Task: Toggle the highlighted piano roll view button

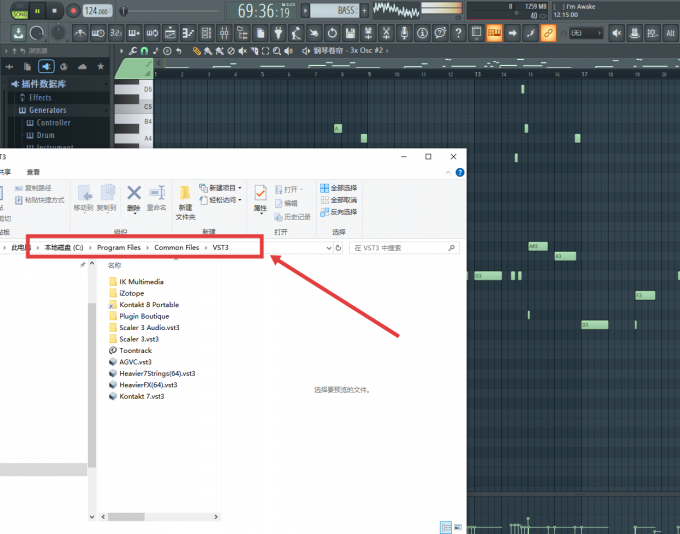Action: tap(494, 33)
